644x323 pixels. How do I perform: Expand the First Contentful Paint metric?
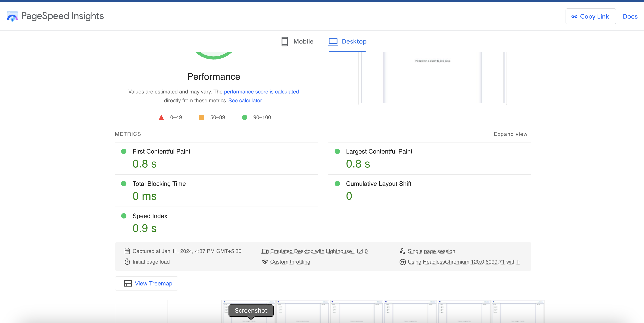161,152
